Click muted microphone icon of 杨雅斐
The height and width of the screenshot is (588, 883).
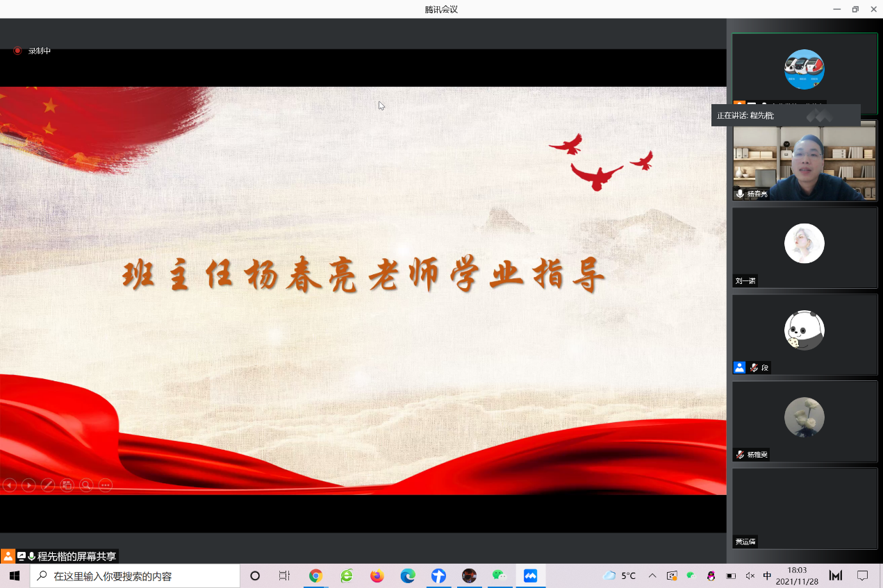(741, 455)
